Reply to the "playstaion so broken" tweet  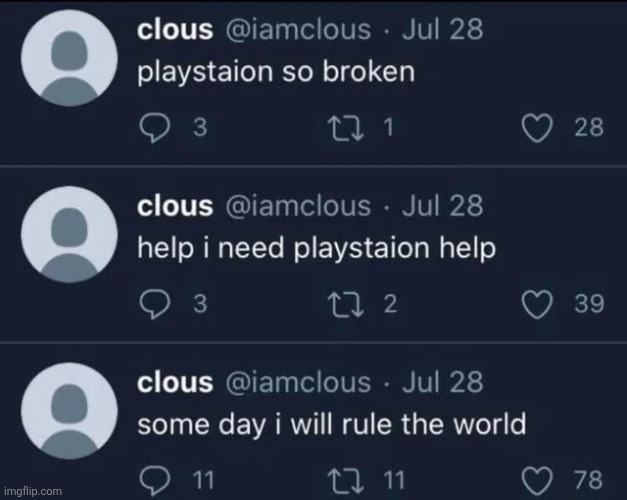[x=155, y=128]
